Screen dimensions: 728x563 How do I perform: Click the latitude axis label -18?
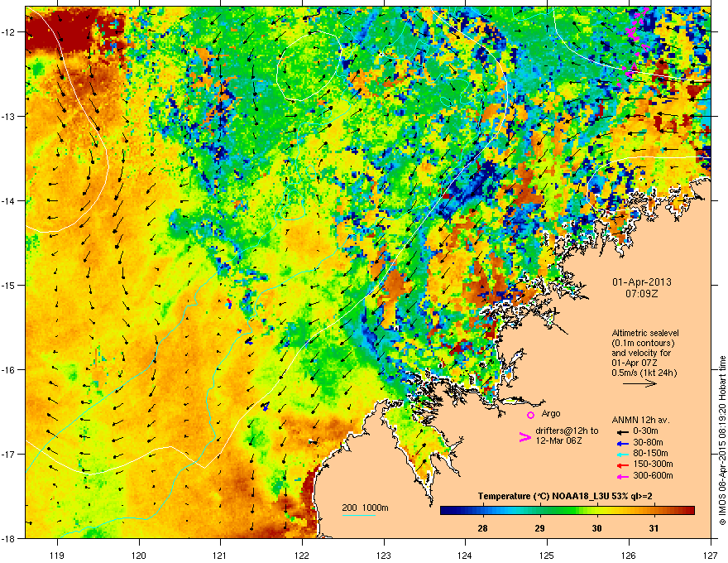click(9, 538)
